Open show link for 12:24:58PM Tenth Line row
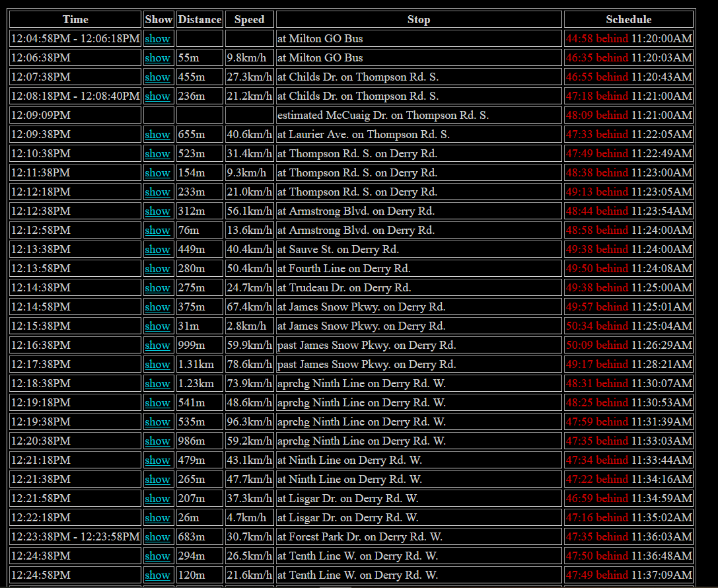718x588 pixels. pyautogui.click(x=157, y=575)
